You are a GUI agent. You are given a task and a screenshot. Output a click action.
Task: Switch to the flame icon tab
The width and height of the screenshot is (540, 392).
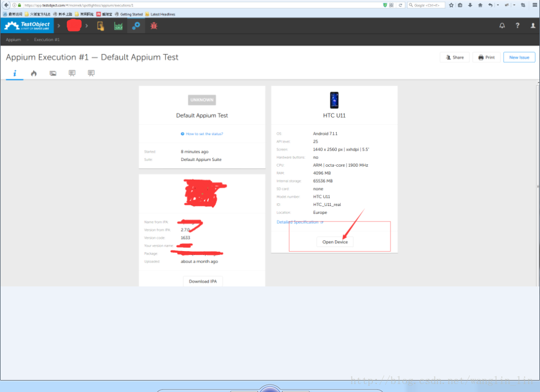tap(34, 73)
